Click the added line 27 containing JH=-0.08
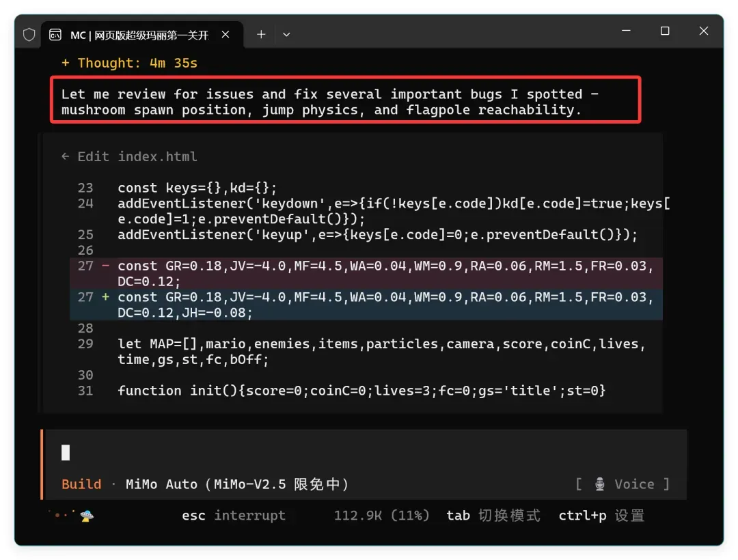This screenshot has height=560, width=738. point(366,305)
